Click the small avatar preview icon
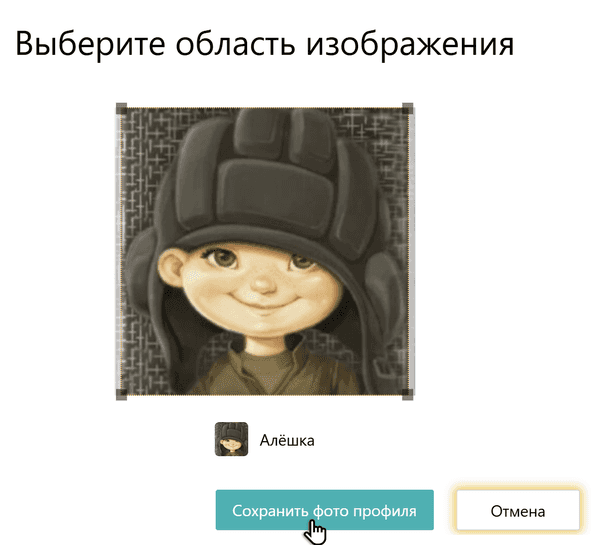 [x=231, y=439]
